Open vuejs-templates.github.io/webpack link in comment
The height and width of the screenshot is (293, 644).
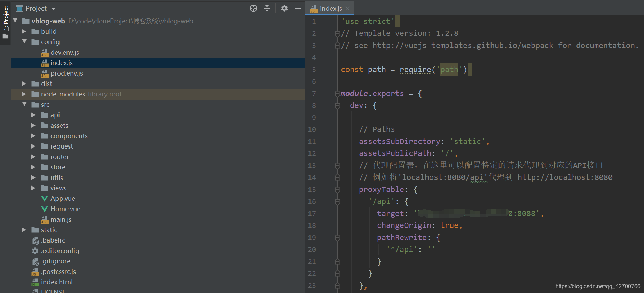(x=463, y=45)
